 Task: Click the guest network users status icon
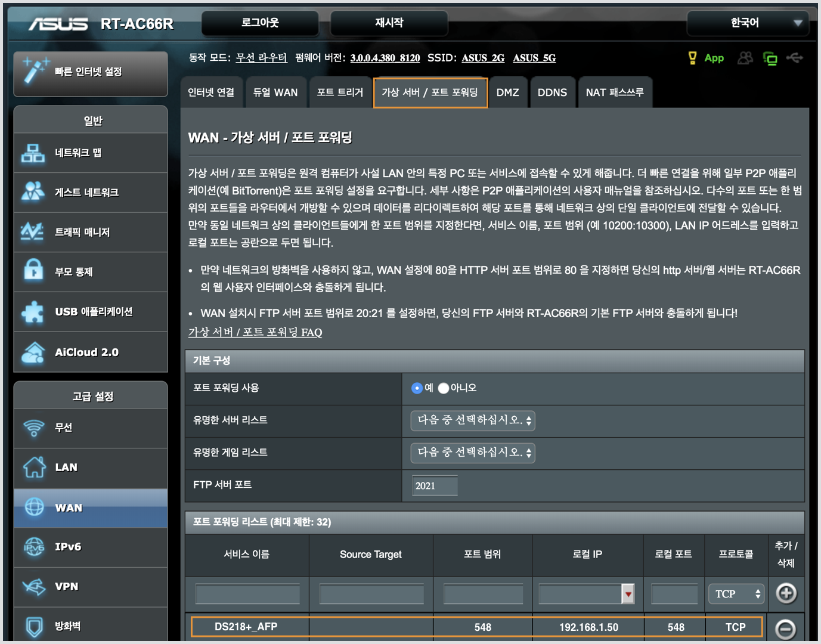[x=745, y=58]
